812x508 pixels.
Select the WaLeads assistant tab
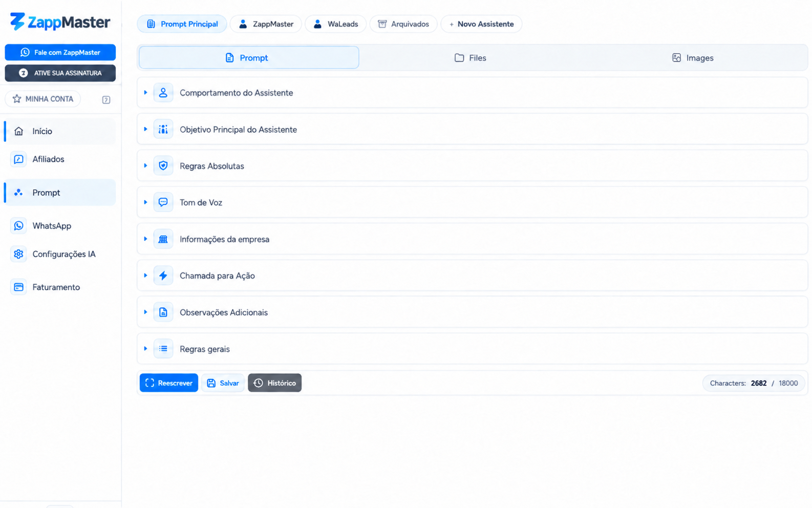tap(335, 24)
